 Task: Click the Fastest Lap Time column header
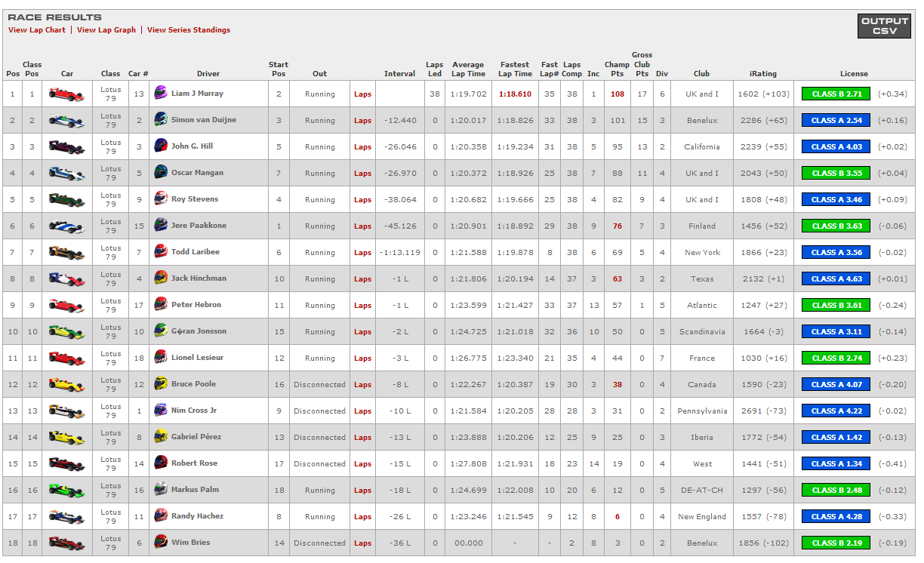coord(516,69)
